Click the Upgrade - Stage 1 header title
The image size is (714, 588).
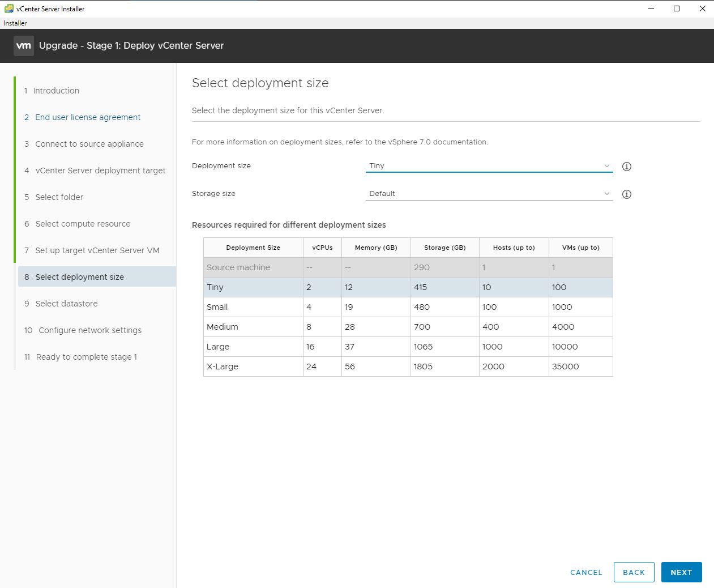click(131, 46)
